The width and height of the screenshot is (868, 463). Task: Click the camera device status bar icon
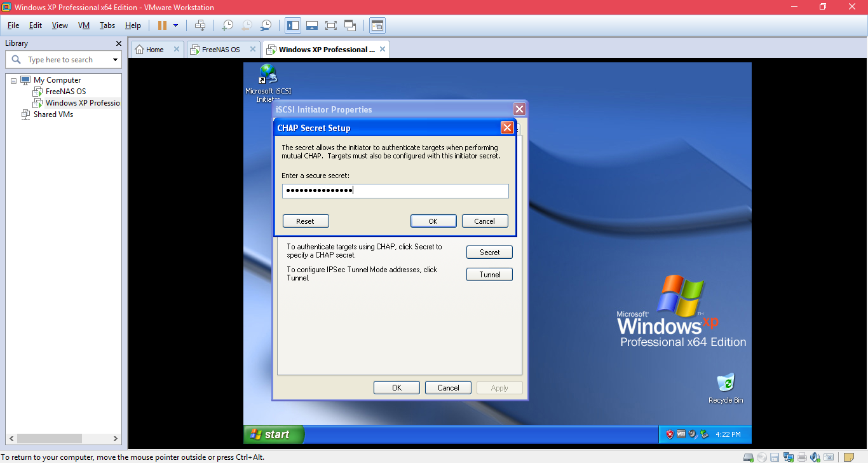pyautogui.click(x=829, y=457)
